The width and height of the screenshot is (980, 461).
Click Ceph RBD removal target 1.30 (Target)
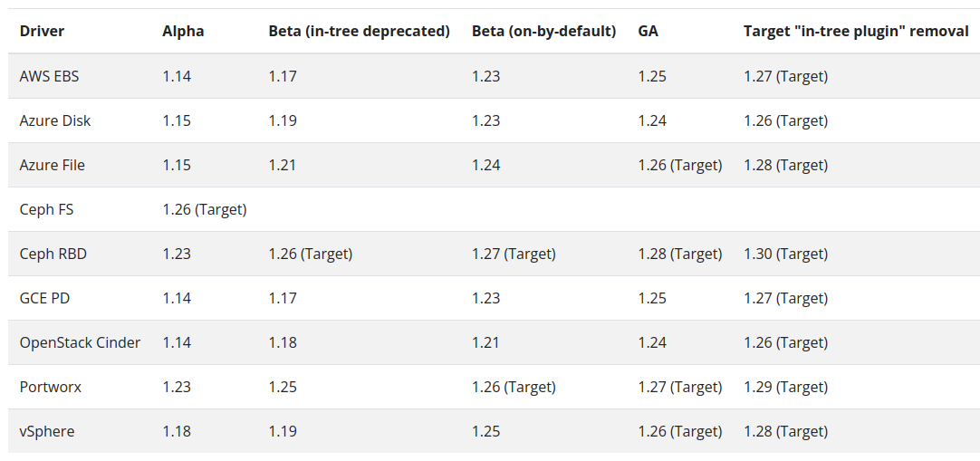click(x=785, y=254)
